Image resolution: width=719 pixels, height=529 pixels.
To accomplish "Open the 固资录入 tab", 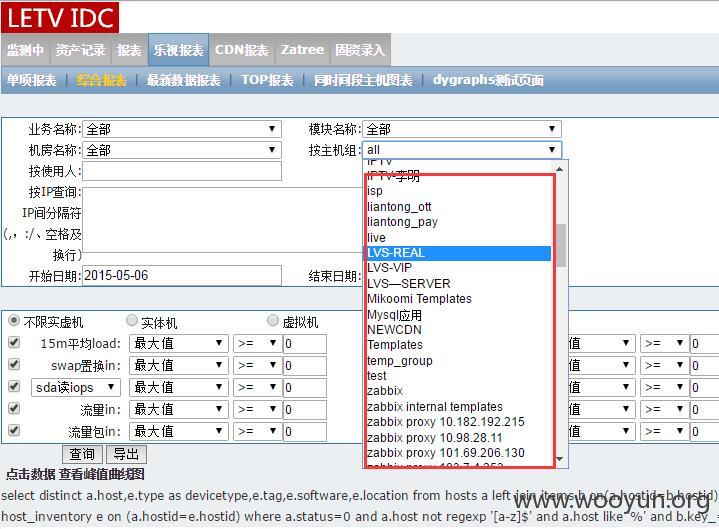I will click(360, 50).
